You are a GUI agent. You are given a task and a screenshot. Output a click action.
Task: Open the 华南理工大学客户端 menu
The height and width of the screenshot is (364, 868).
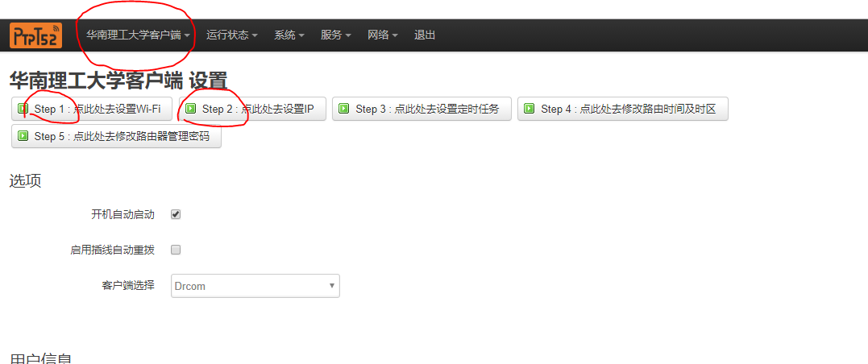(139, 35)
